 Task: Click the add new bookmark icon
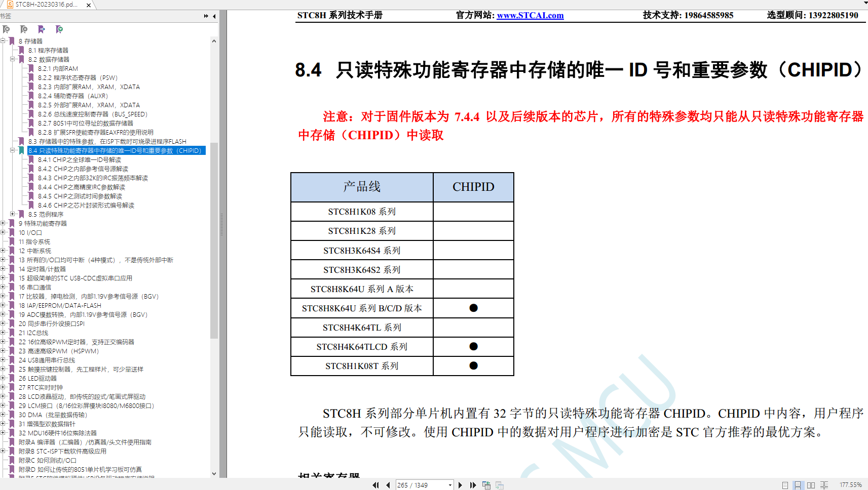(24, 29)
